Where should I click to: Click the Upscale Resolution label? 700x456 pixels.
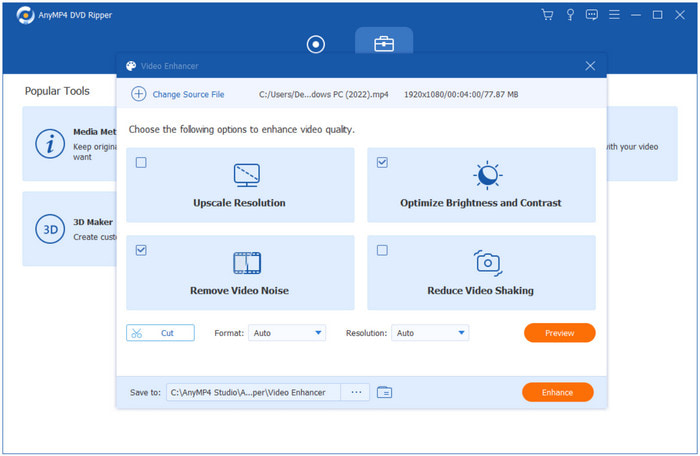(239, 203)
